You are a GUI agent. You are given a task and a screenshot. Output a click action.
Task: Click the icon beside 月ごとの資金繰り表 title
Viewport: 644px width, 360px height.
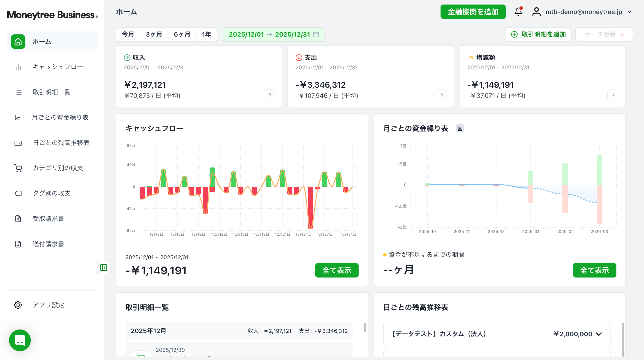coord(460,128)
